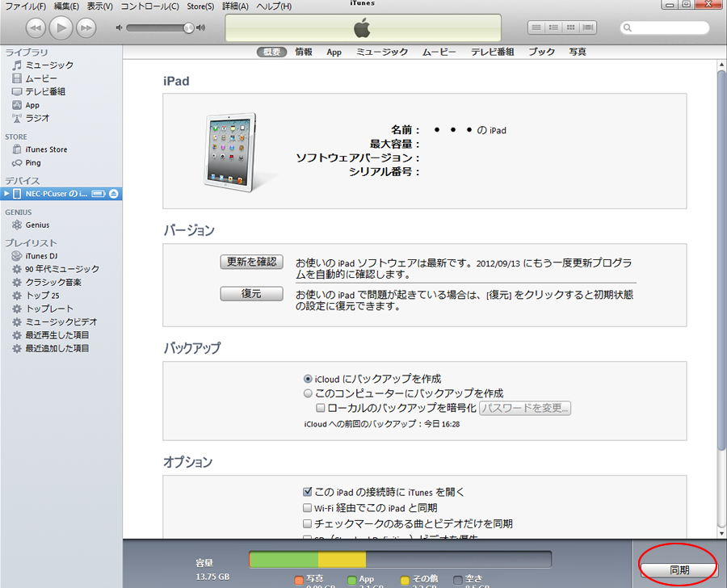Open the コントロール(C) menu
This screenshot has width=727, height=588.
149,6
